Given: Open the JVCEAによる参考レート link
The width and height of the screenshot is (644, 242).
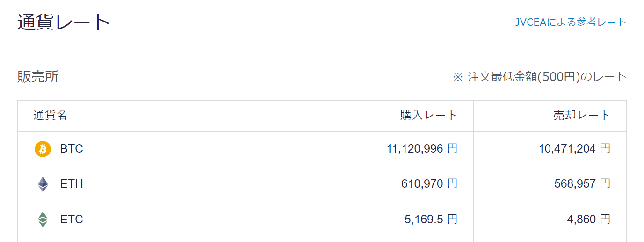Looking at the screenshot, I should pyautogui.click(x=571, y=22).
